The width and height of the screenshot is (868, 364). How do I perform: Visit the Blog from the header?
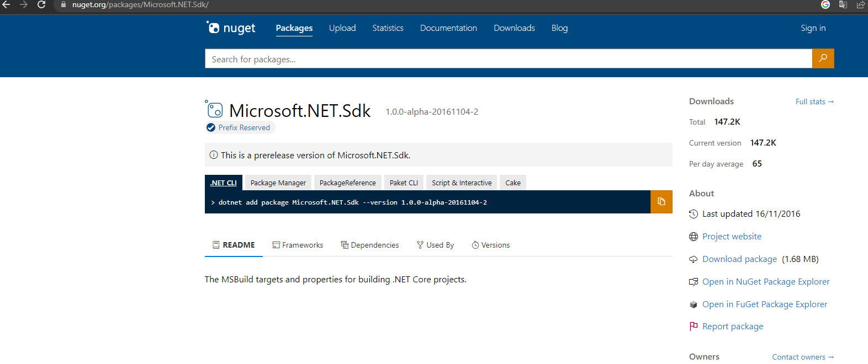559,28
